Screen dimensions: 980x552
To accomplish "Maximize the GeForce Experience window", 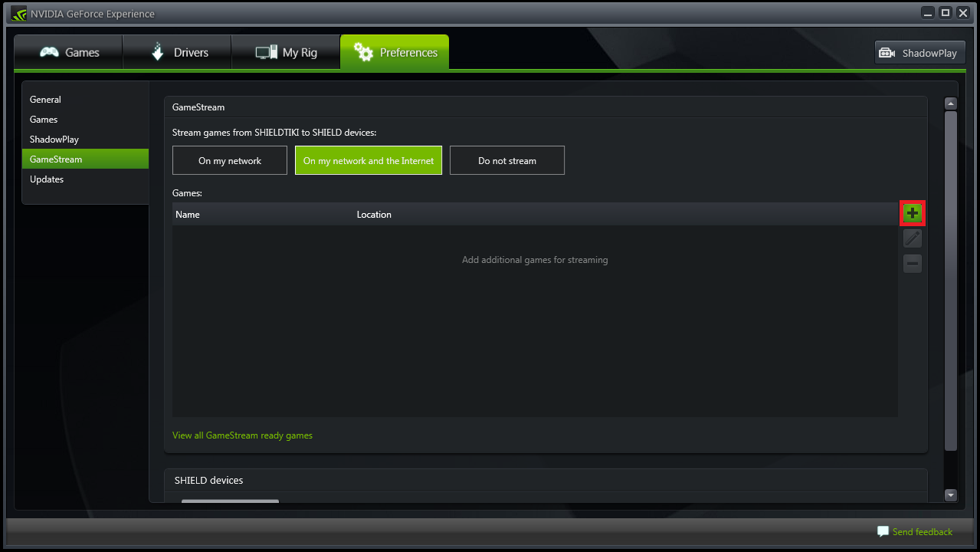I will click(946, 13).
